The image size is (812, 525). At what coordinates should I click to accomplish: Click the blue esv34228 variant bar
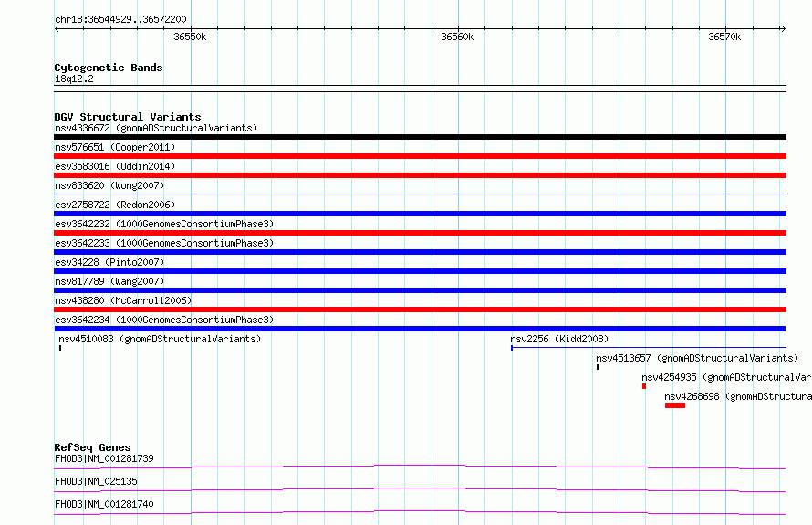pos(420,271)
